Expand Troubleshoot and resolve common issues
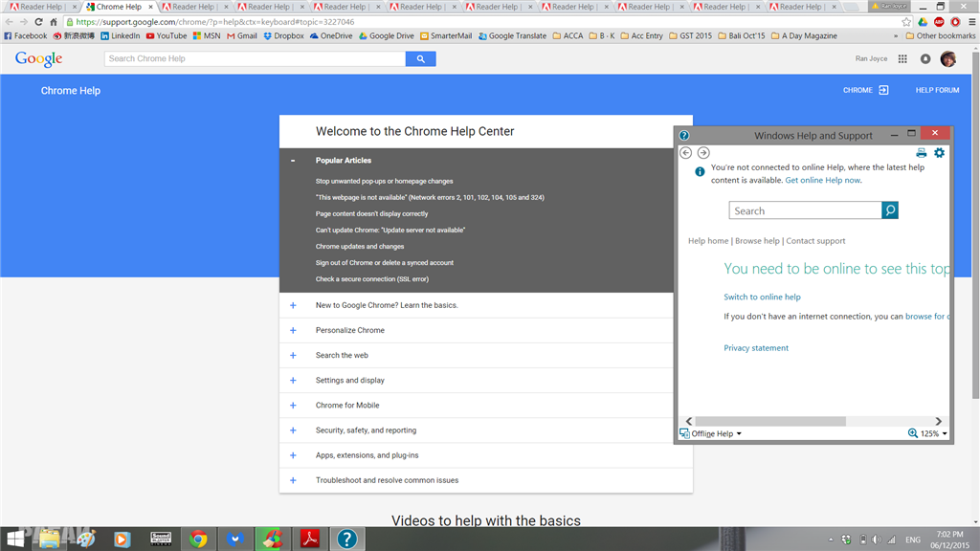 (x=293, y=480)
